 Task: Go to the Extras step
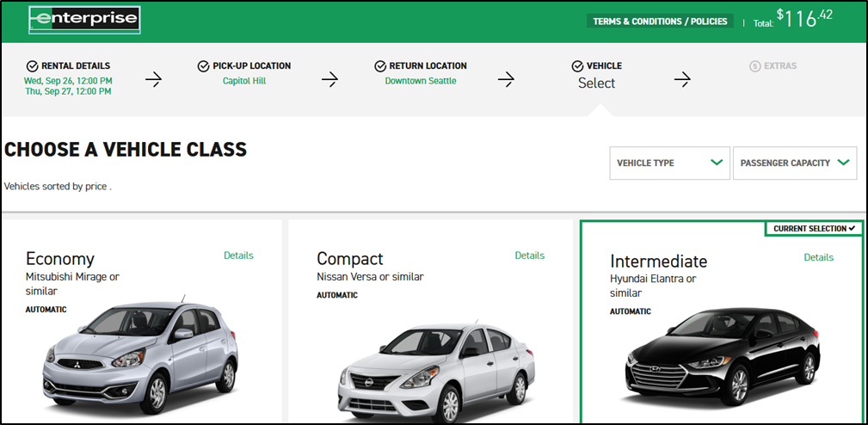coord(773,66)
